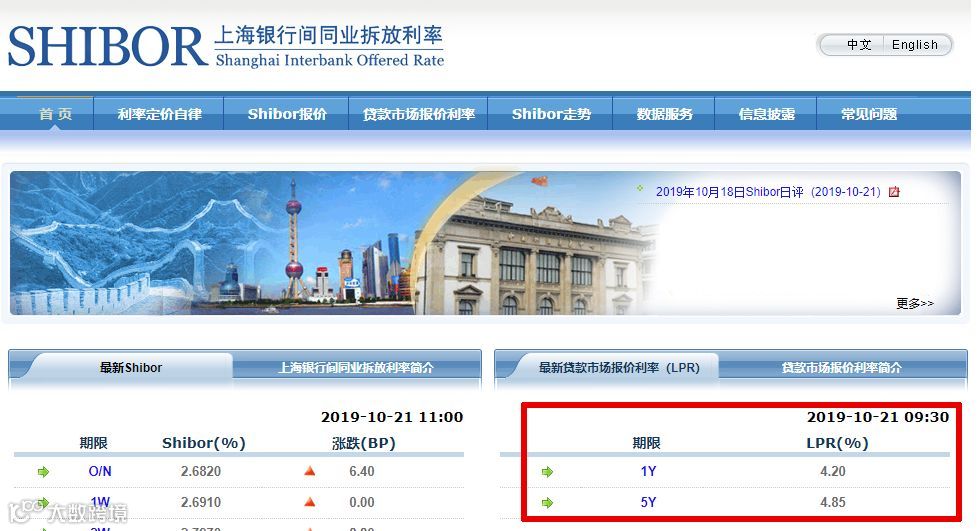Open the 5Y LPR term link
Image resolution: width=979 pixels, height=531 pixels.
648,502
